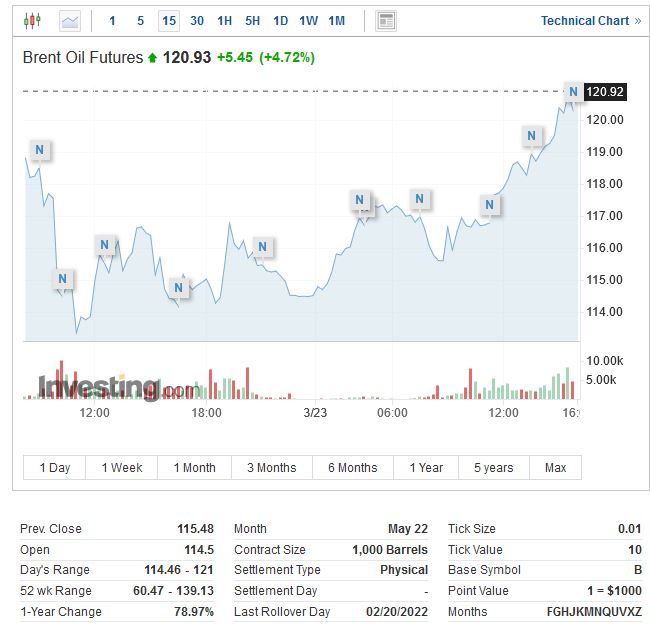The image size is (650, 641).
Task: Click the 120.92 current price label
Action: (605, 92)
